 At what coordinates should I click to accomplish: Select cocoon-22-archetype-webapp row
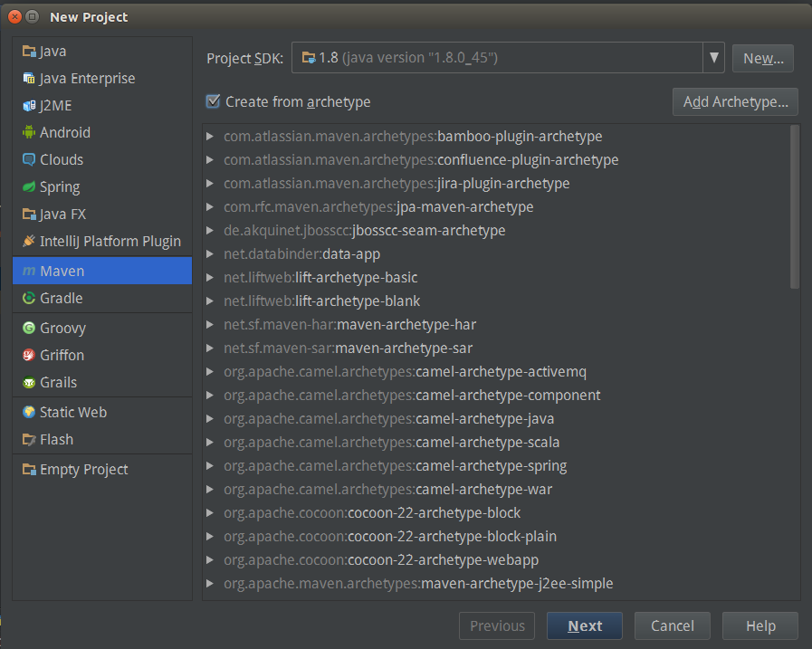497,560
